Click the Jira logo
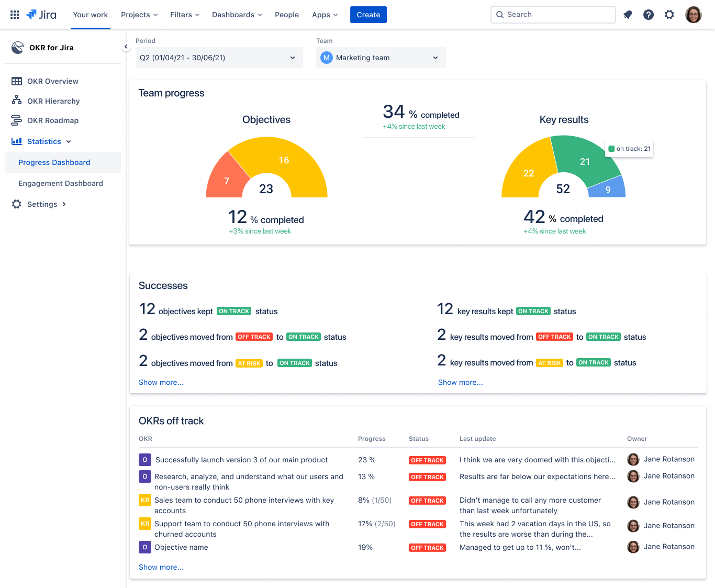Viewport: 715px width, 588px height. [x=41, y=14]
